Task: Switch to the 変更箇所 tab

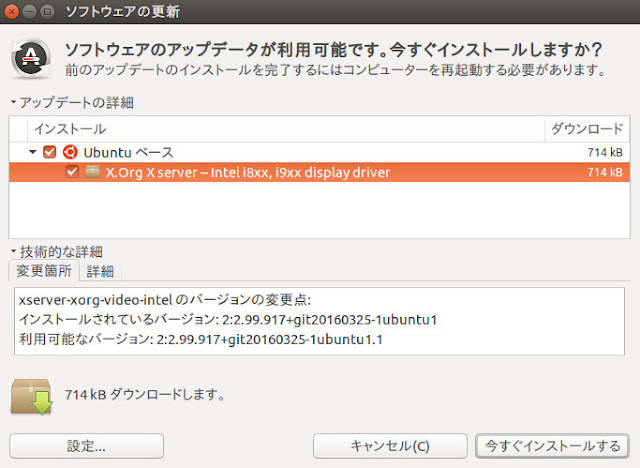Action: (44, 271)
